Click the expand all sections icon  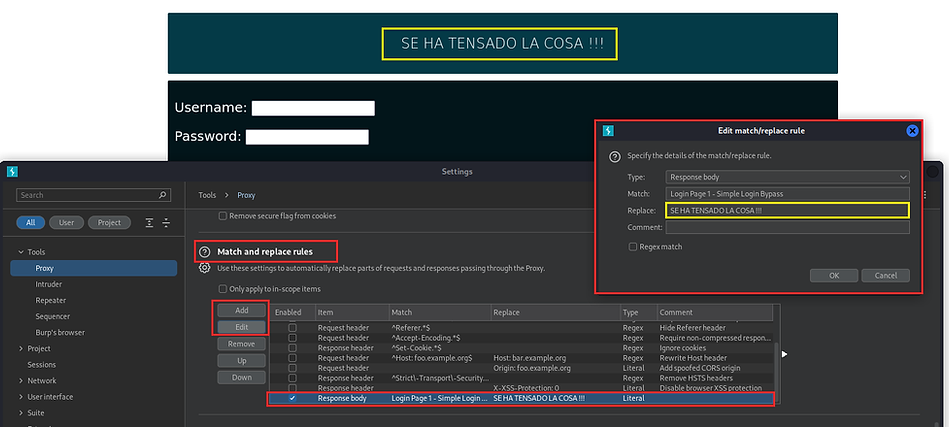coord(149,223)
